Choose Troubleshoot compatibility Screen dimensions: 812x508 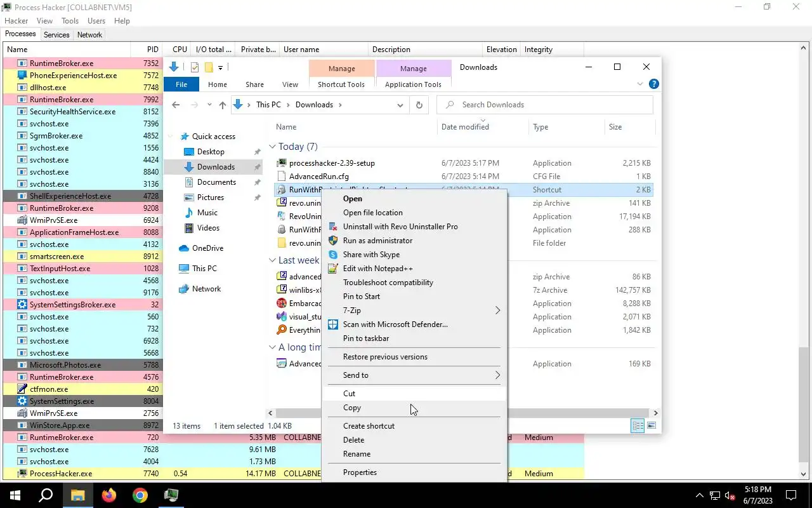pos(414,283)
